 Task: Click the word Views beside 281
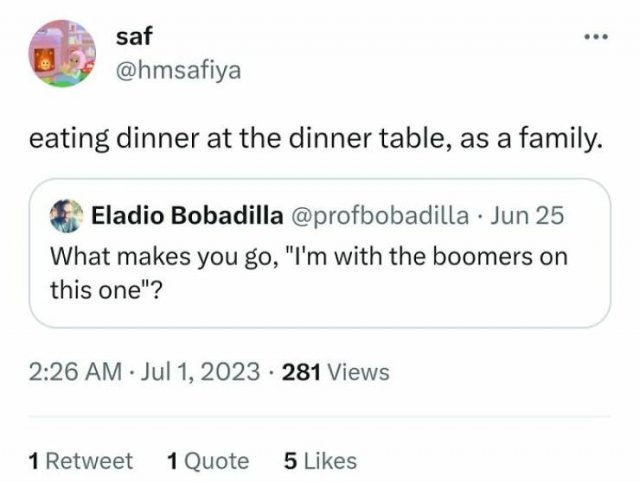click(x=358, y=373)
